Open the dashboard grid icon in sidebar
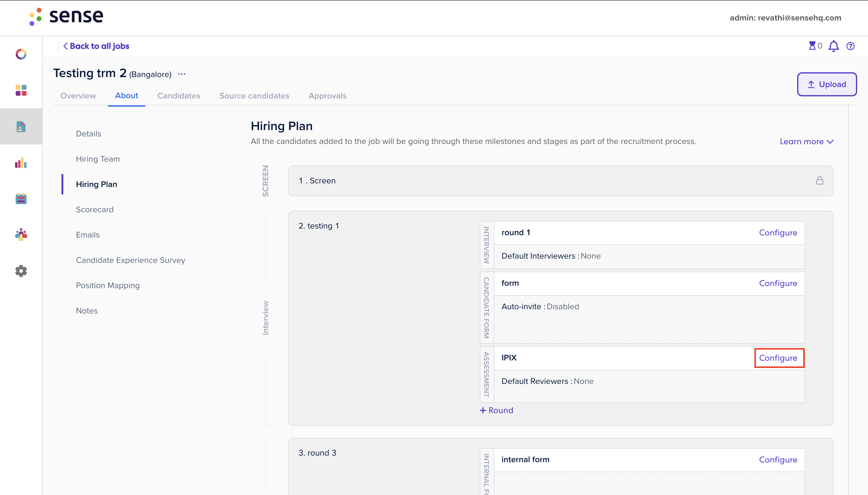The width and height of the screenshot is (868, 495). coord(21,90)
